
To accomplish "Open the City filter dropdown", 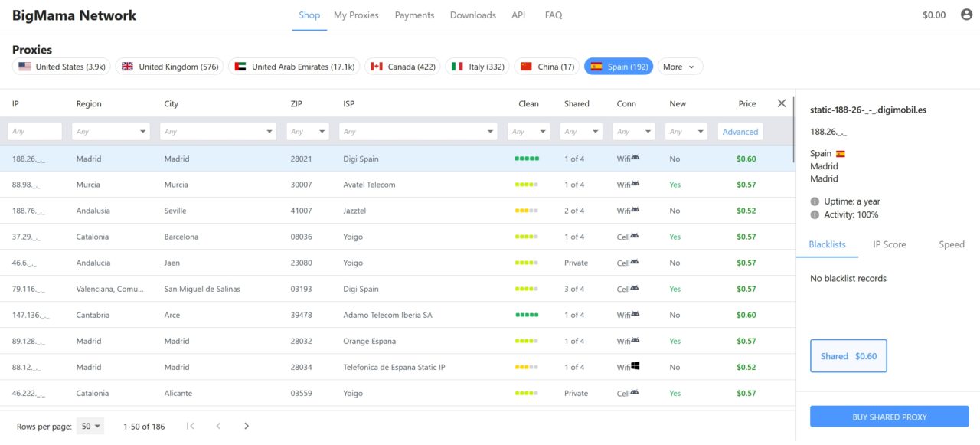I will tap(218, 131).
